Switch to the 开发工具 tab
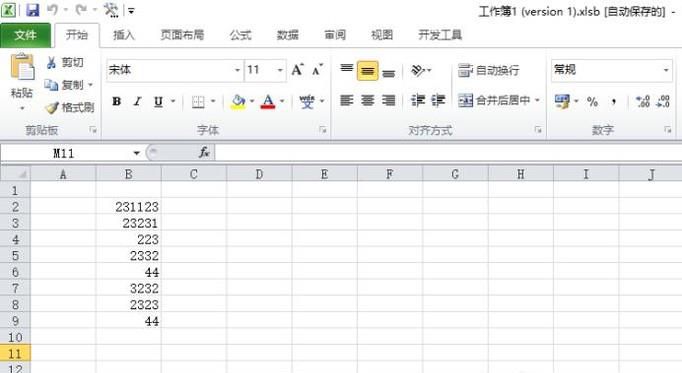 pos(440,35)
